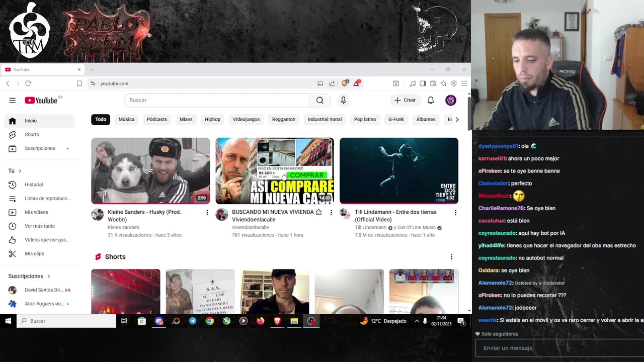The width and height of the screenshot is (644, 362).
Task: Click the YouTube logo
Action: [x=41, y=101]
